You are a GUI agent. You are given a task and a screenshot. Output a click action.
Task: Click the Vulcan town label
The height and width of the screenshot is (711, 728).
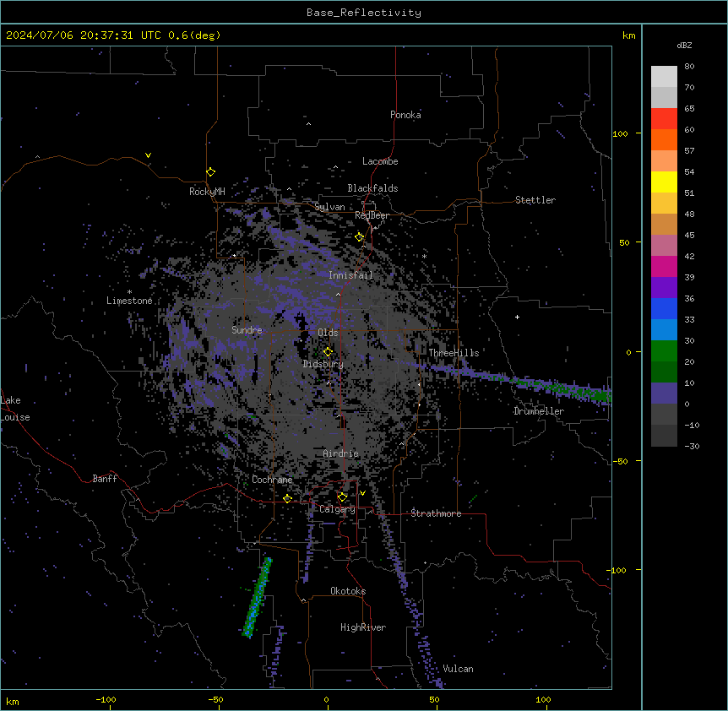point(459,669)
